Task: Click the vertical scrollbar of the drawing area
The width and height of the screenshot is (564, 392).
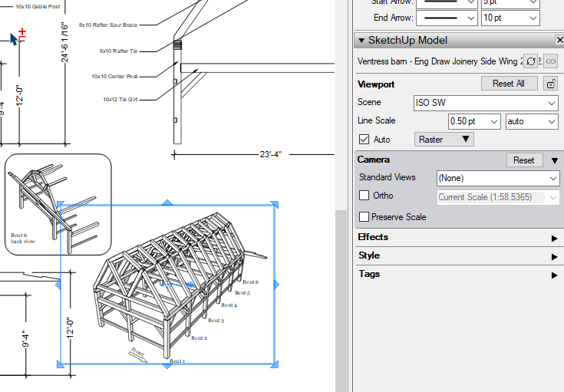Action: 341,300
